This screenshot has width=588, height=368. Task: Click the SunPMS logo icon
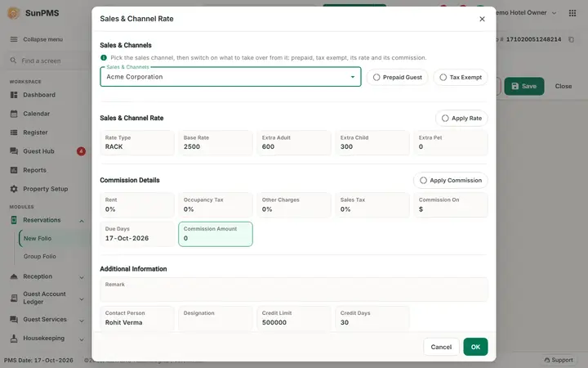click(14, 13)
